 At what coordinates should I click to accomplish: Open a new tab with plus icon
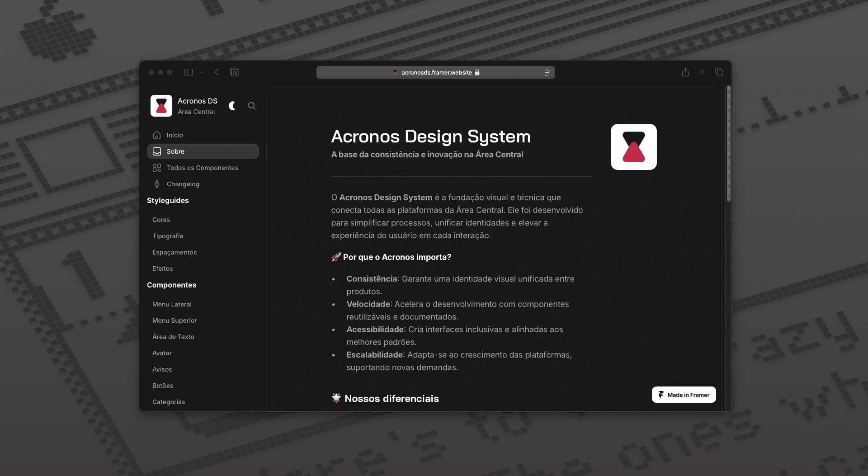pos(702,72)
